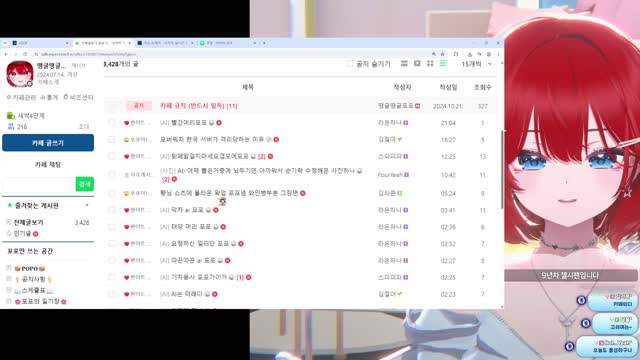The width and height of the screenshot is (640, 360).
Task: Click the cafe profile avatar image
Action: (20, 74)
